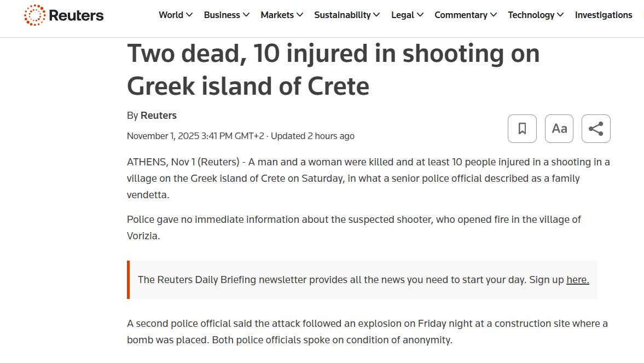The width and height of the screenshot is (644, 363).
Task: Bookmark this article
Action: point(522,129)
